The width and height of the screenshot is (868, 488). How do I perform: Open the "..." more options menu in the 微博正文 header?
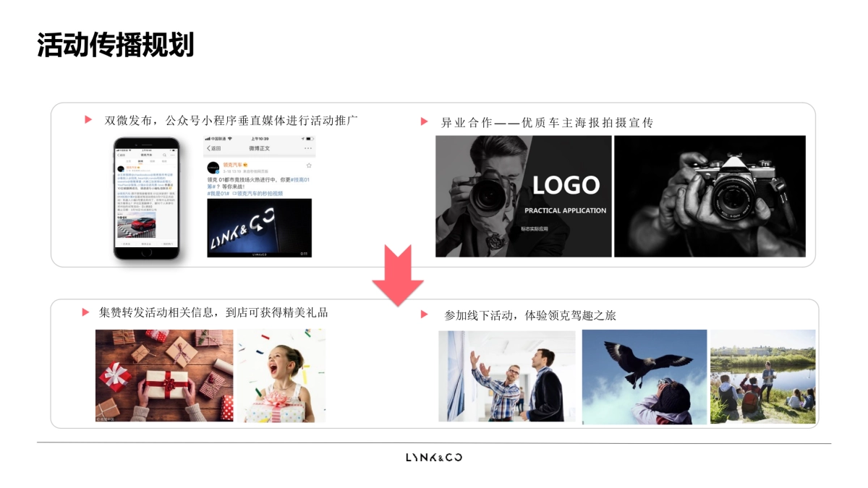tap(308, 147)
